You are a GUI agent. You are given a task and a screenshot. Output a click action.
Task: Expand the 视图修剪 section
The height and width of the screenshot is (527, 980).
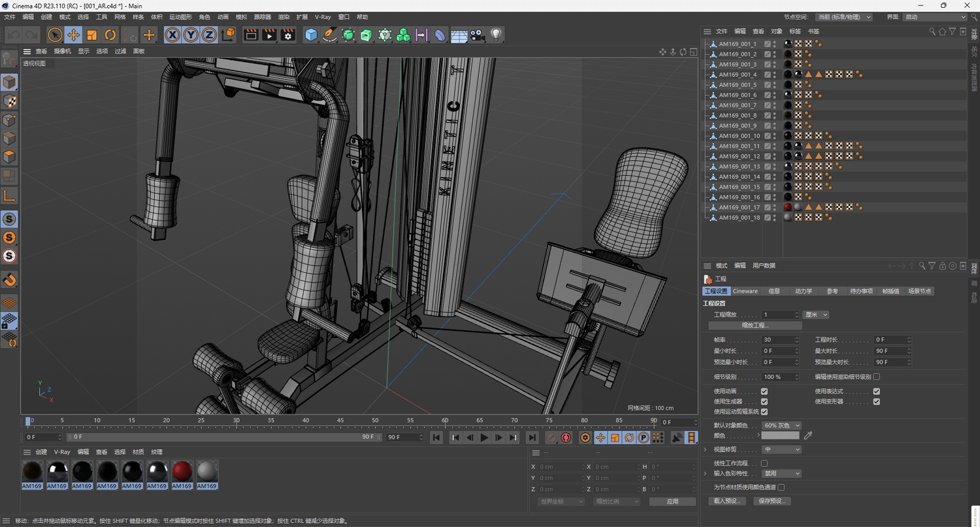pyautogui.click(x=704, y=449)
